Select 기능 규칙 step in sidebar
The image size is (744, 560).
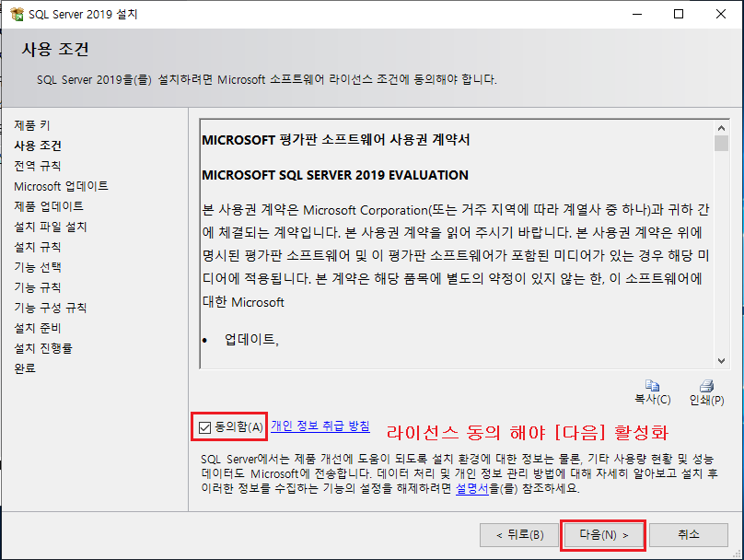coord(38,287)
